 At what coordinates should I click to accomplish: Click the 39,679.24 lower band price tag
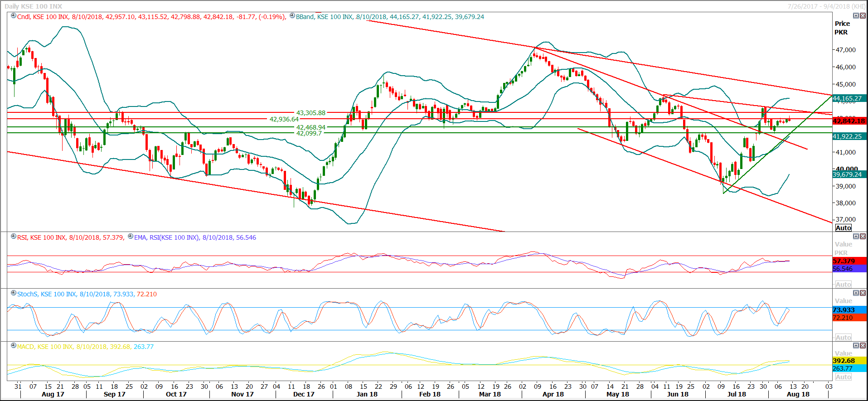coord(849,174)
